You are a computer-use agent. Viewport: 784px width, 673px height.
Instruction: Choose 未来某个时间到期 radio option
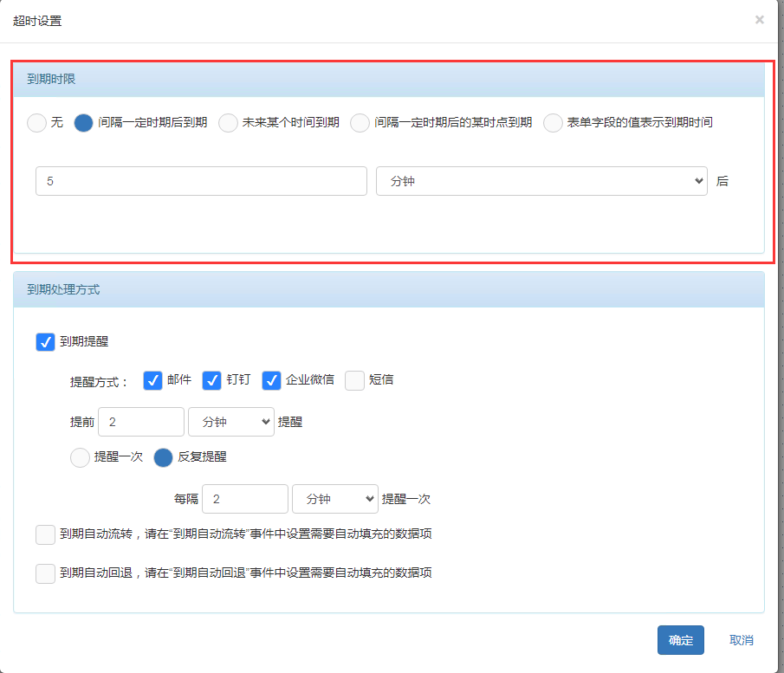coord(228,123)
